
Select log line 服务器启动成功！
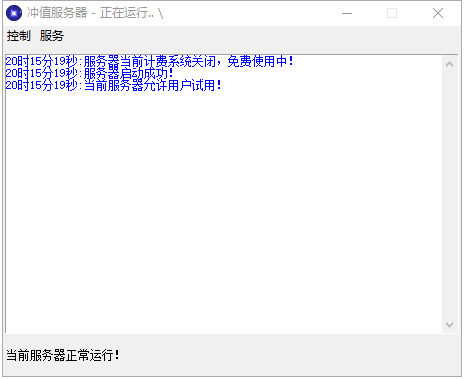90,73
